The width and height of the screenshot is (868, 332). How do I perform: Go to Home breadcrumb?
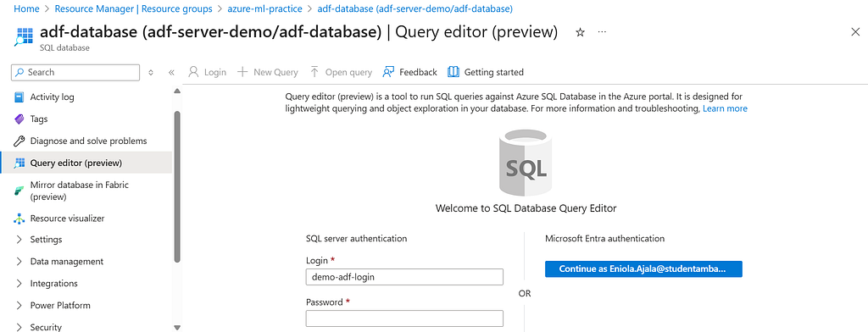(x=25, y=8)
